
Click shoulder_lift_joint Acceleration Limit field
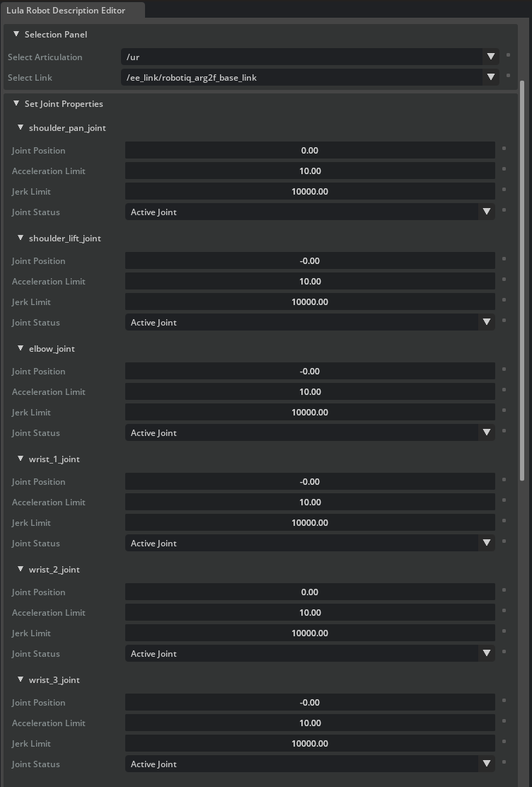point(310,281)
